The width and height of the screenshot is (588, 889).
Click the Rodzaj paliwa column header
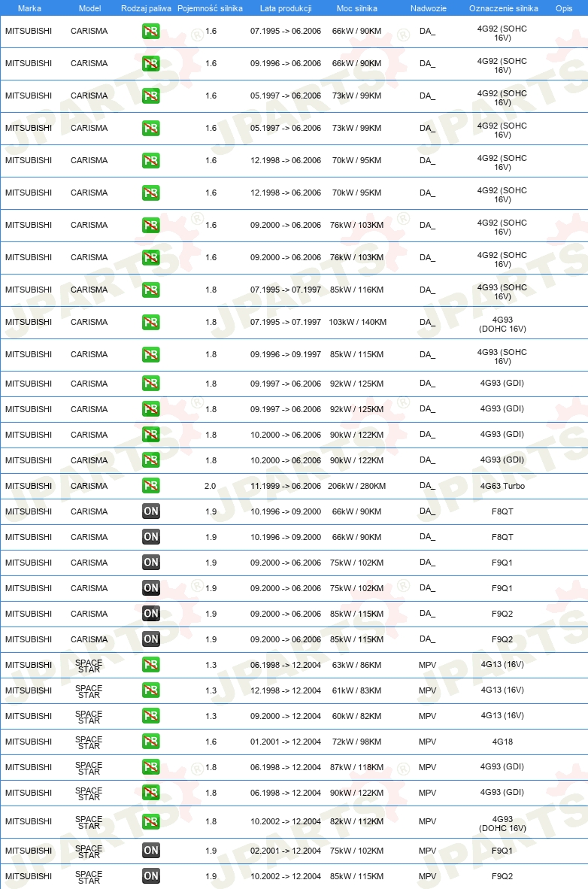coord(146,8)
